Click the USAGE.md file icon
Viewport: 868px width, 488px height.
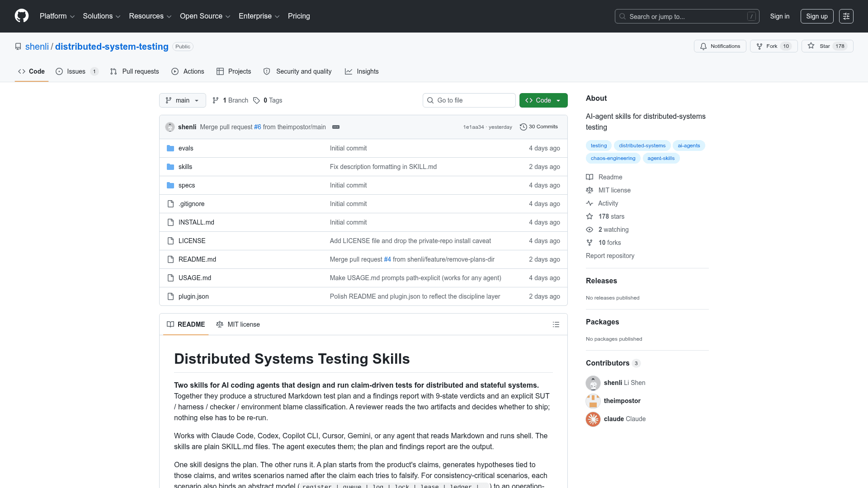(x=170, y=278)
